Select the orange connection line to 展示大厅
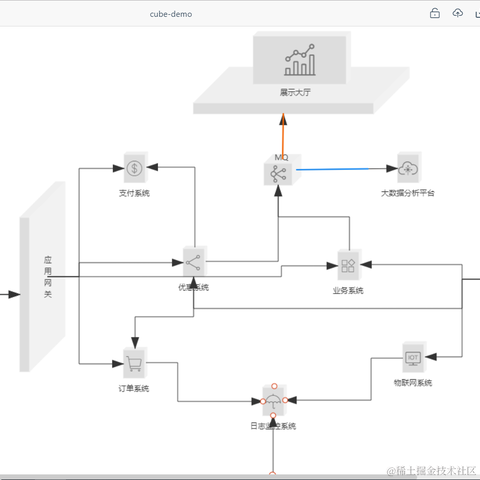 pyautogui.click(x=283, y=137)
